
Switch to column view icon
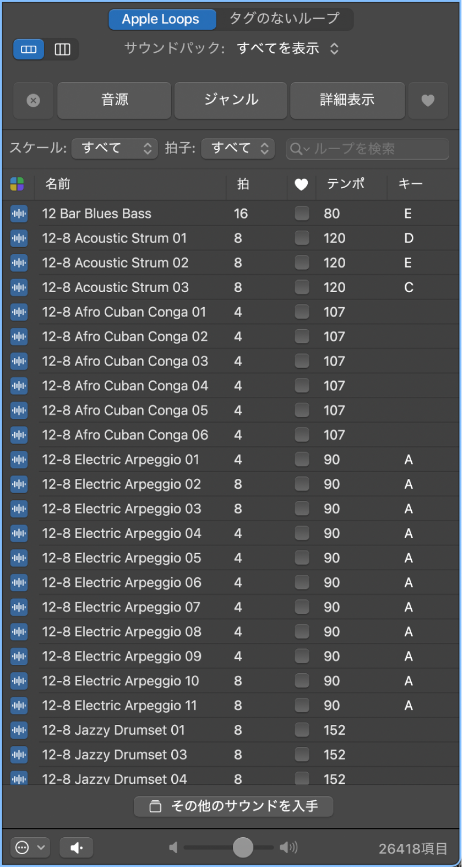[x=62, y=50]
